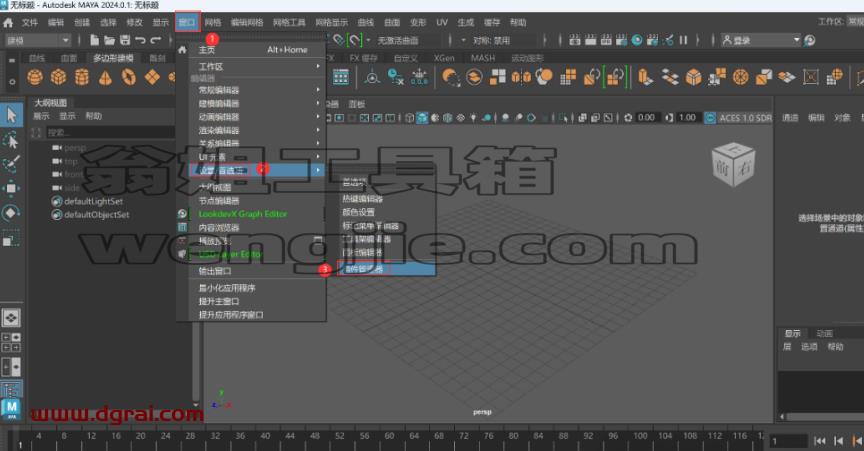The height and width of the screenshot is (451, 864).
Task: Choose highlighted plug-in manager submenu entry
Action: point(387,269)
